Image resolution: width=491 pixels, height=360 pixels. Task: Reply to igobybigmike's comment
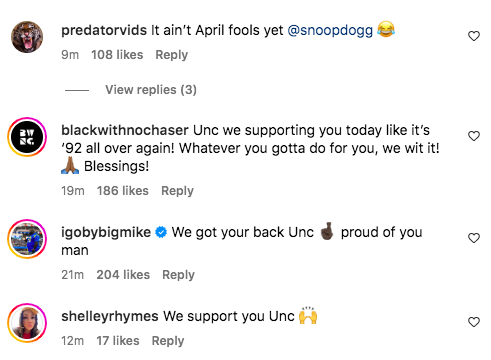point(178,275)
